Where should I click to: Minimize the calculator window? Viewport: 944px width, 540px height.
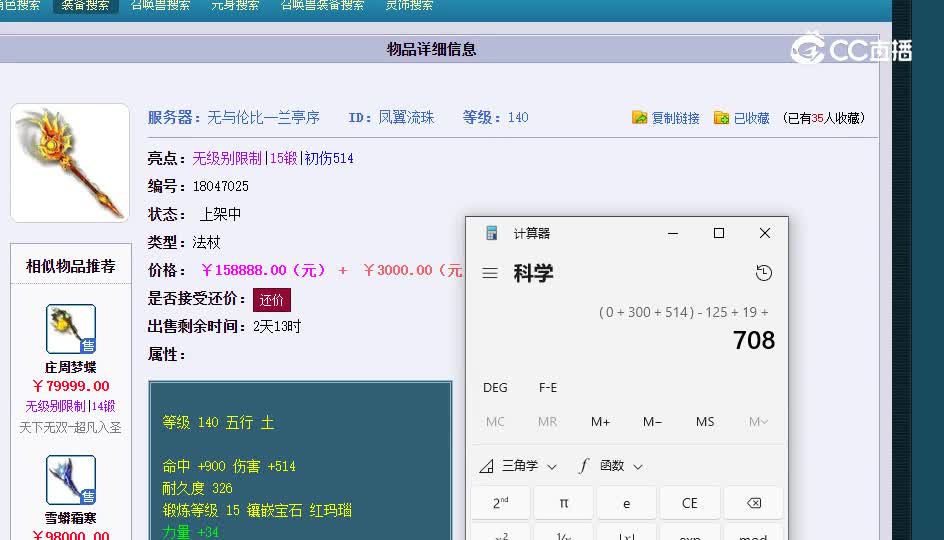click(673, 233)
